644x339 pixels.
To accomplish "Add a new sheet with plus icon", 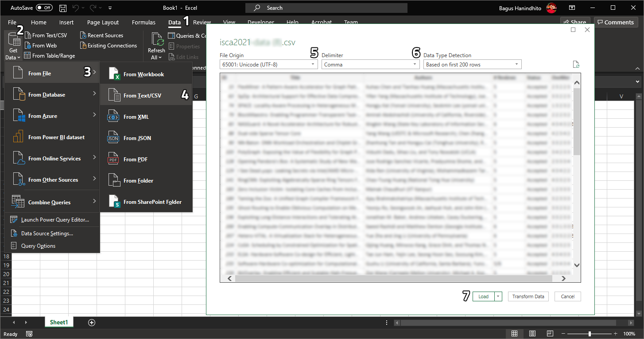I will point(92,323).
